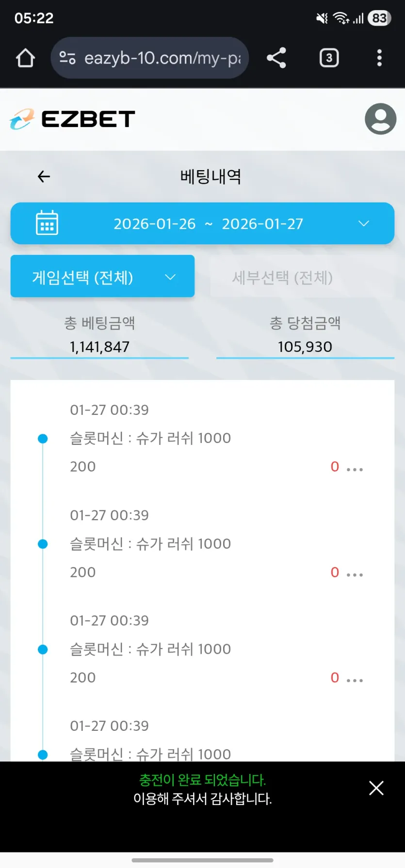Expand the date range chevron
The image size is (405, 868).
(364, 223)
